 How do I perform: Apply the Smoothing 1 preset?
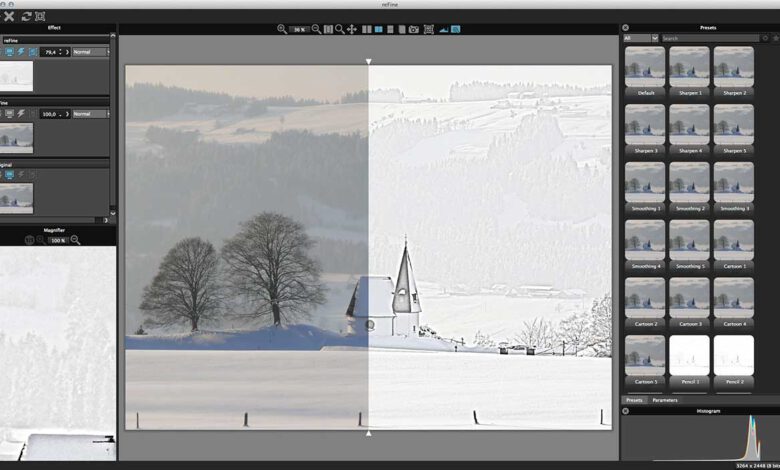645,186
